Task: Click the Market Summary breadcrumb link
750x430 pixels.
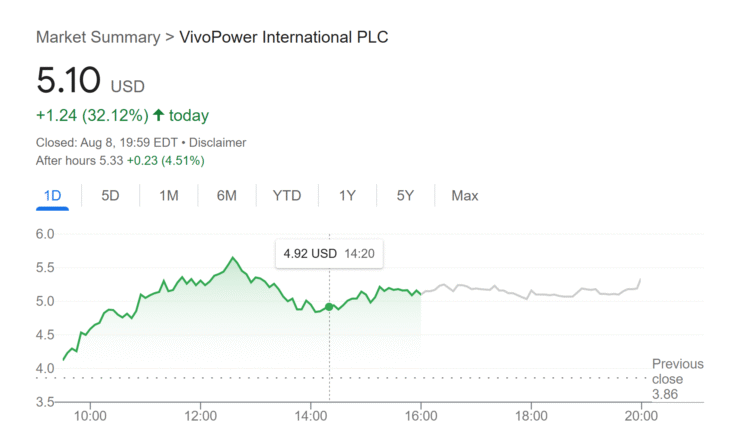Action: pos(97,37)
